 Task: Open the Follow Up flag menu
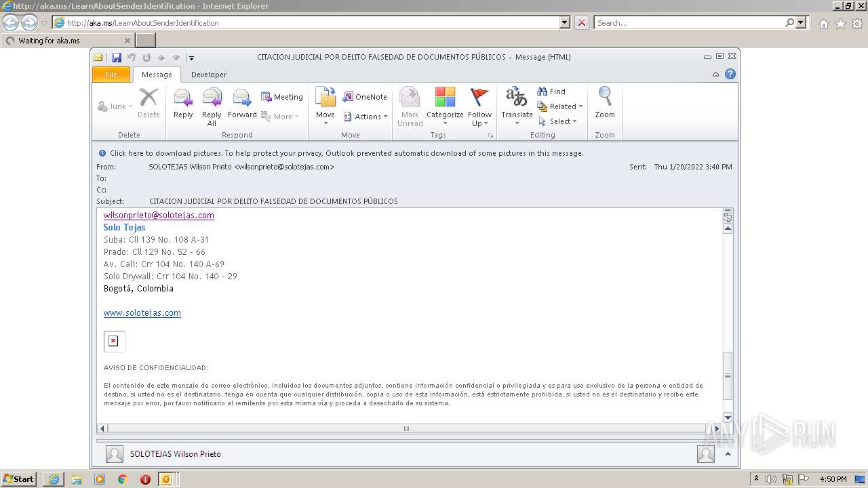[x=479, y=107]
